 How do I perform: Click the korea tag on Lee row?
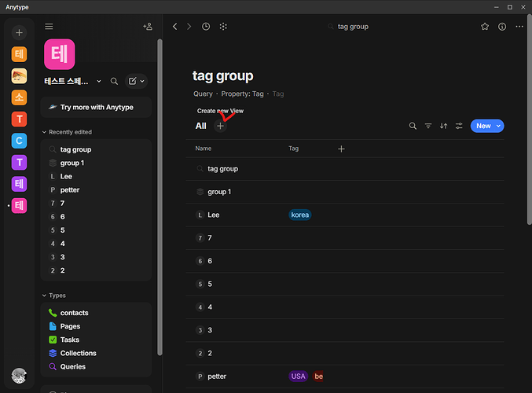point(300,215)
